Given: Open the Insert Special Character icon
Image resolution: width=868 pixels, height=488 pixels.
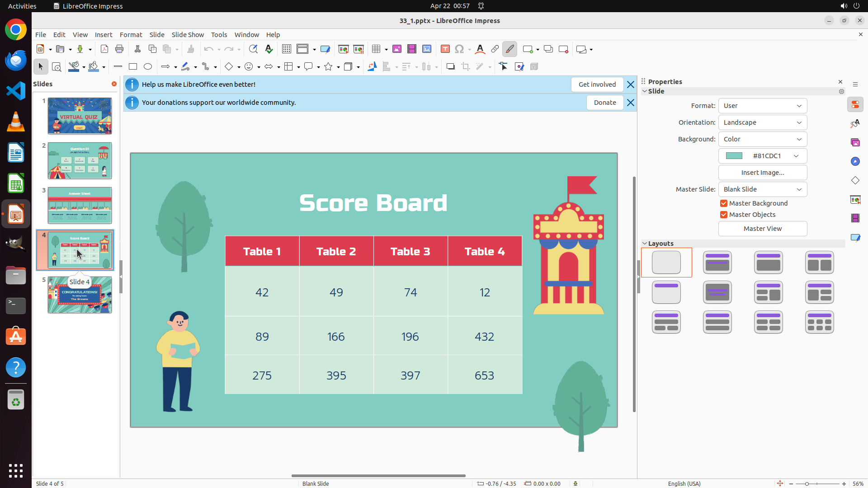Looking at the screenshot, I should [459, 49].
